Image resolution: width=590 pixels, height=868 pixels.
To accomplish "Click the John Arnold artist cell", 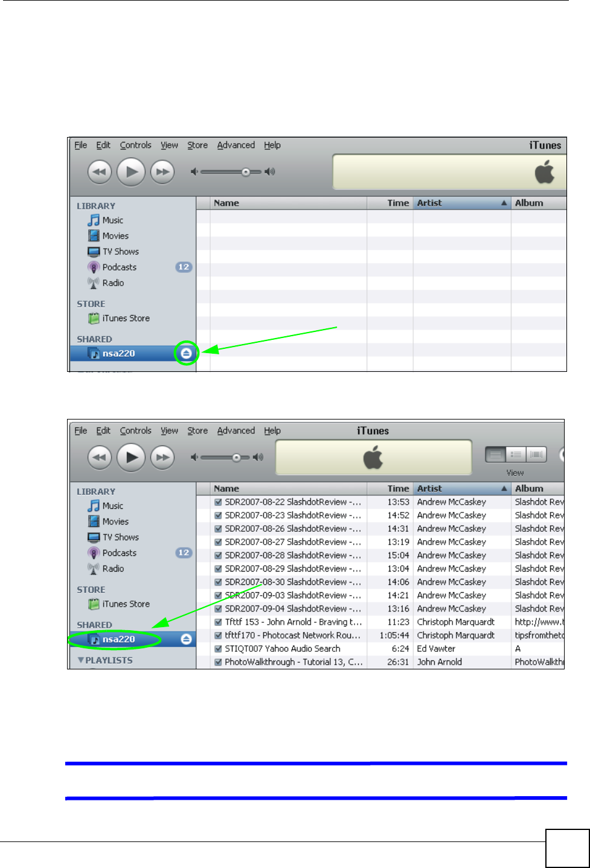I will (x=440, y=662).
